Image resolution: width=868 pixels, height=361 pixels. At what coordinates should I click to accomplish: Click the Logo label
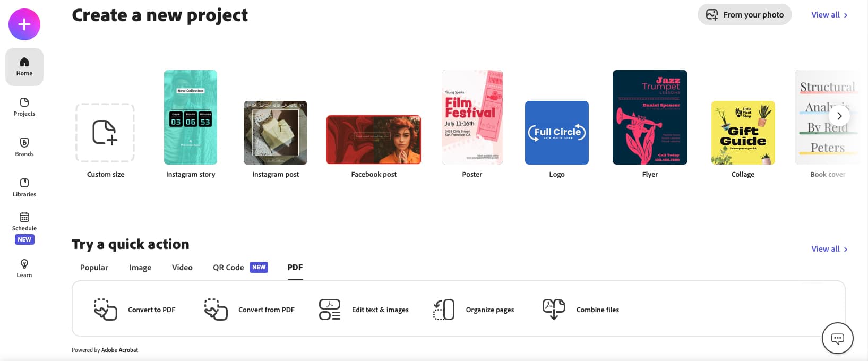(557, 174)
